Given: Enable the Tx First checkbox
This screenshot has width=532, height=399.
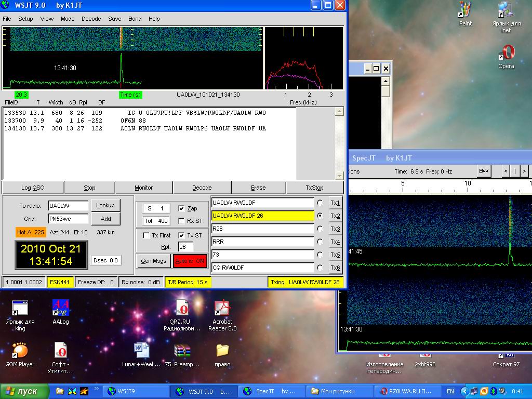Looking at the screenshot, I should pos(146,235).
